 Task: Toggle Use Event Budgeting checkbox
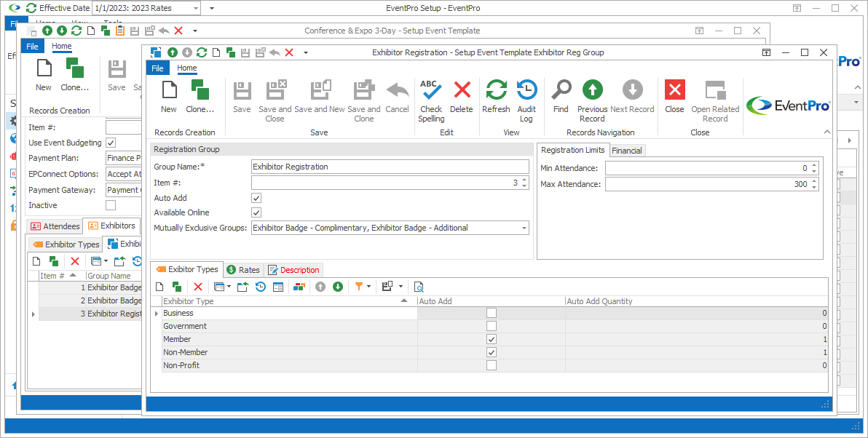pyautogui.click(x=111, y=143)
